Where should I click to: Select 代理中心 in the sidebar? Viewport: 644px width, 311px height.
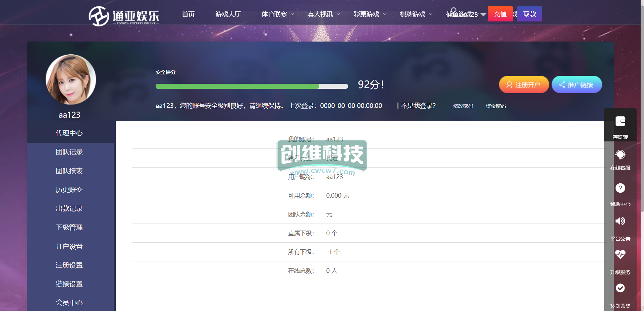tap(69, 133)
